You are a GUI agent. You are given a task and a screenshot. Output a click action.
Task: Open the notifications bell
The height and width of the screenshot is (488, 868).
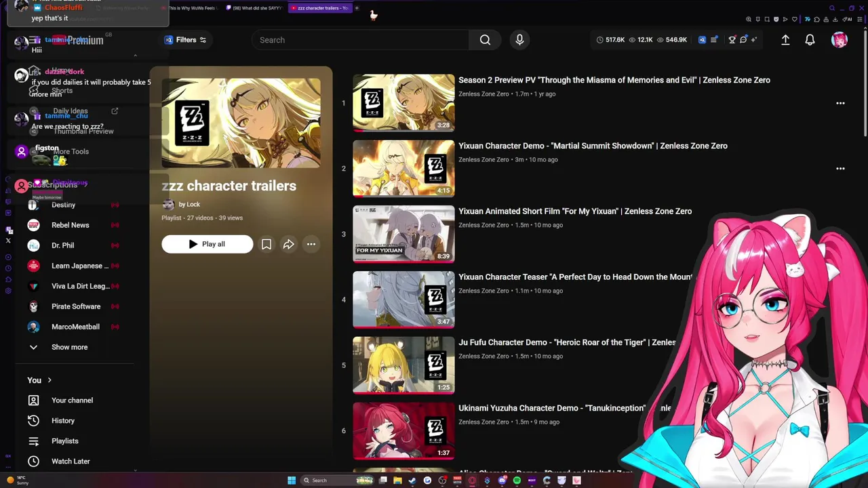(x=810, y=40)
